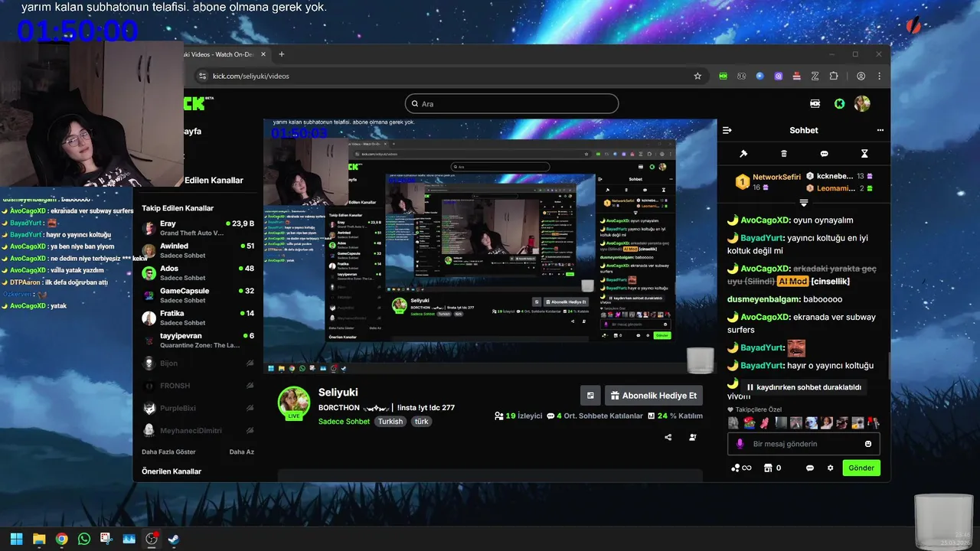This screenshot has height=551, width=980.
Task: Collapse the Sohbet chat panel icon
Action: [x=727, y=130]
